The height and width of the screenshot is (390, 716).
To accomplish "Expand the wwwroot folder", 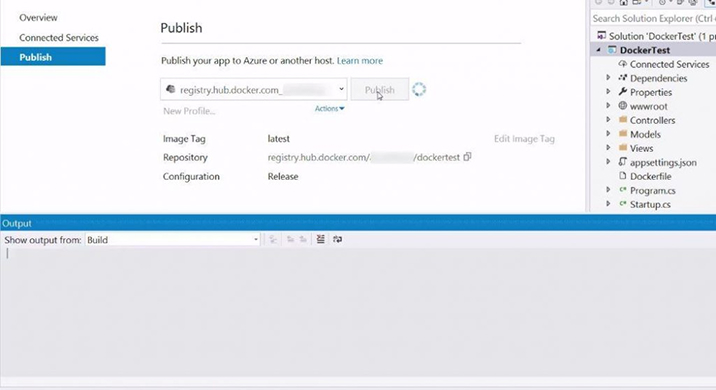I will coord(608,105).
